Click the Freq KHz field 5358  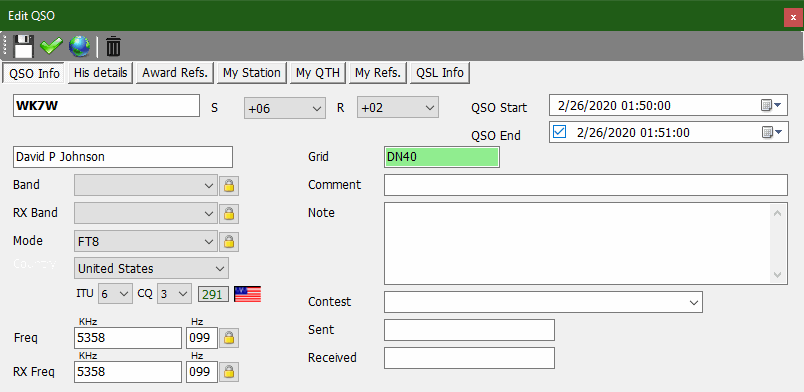pyautogui.click(x=128, y=339)
